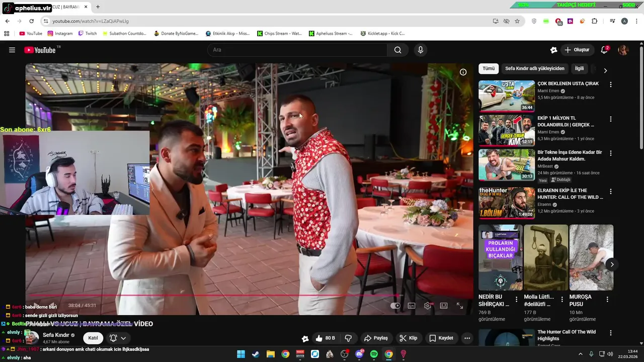This screenshot has height=362, width=644.
Task: Go to the YouTube home logo
Action: click(x=40, y=50)
